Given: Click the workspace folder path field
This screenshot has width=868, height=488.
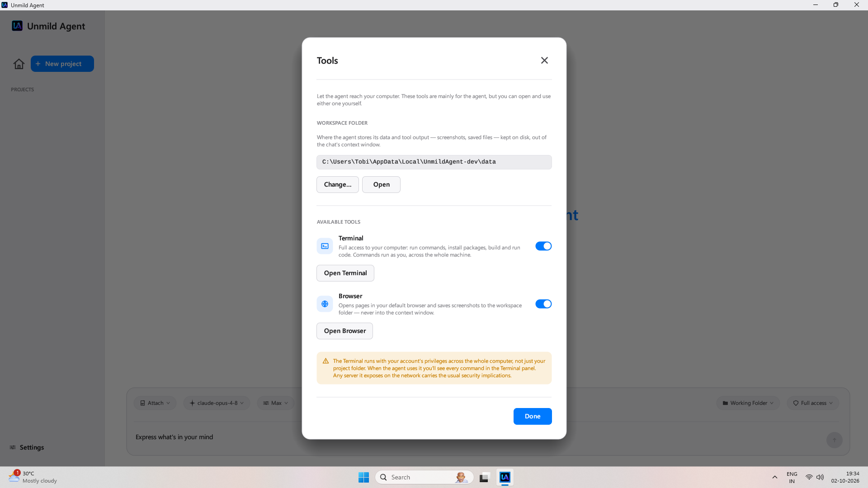Looking at the screenshot, I should 434,162.
